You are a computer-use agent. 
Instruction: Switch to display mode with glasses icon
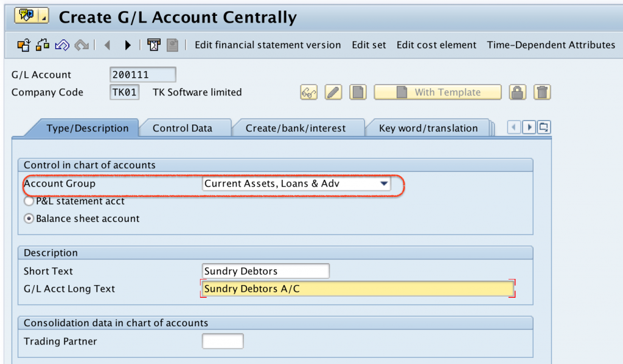pos(308,92)
